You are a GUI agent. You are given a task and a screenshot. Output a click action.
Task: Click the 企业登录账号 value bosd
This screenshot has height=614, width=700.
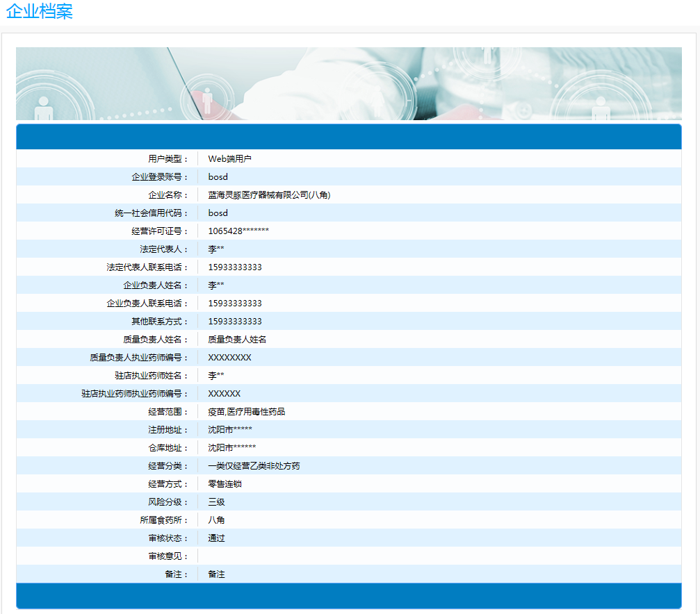(x=218, y=177)
